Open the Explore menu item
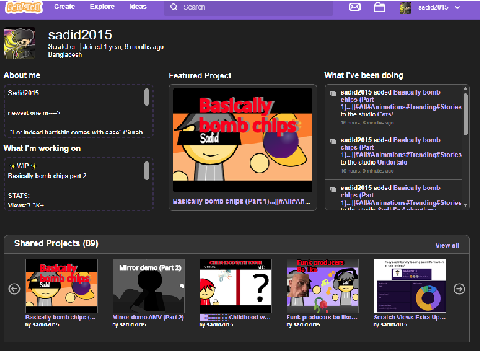 tap(102, 7)
